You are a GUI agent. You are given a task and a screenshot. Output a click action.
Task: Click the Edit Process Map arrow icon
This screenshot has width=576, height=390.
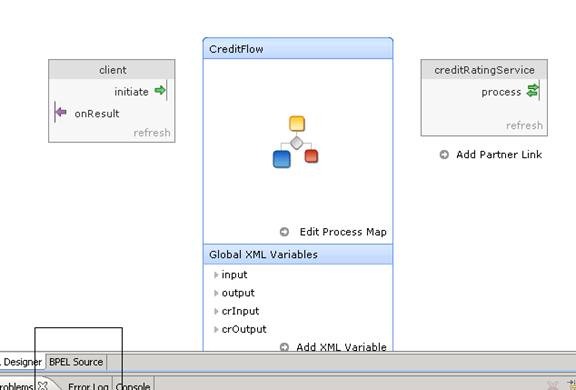(x=284, y=232)
